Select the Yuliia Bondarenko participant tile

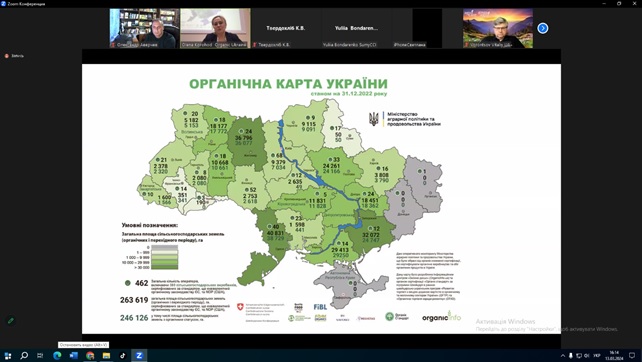(356, 28)
